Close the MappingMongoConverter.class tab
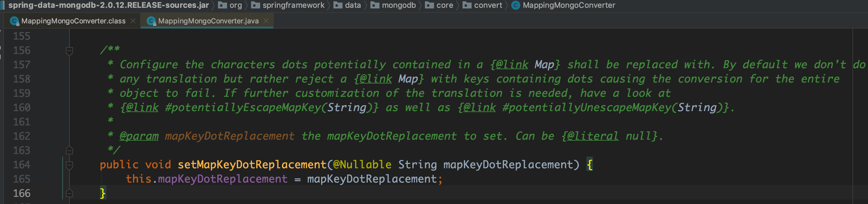The width and height of the screenshot is (868, 204). click(x=133, y=21)
